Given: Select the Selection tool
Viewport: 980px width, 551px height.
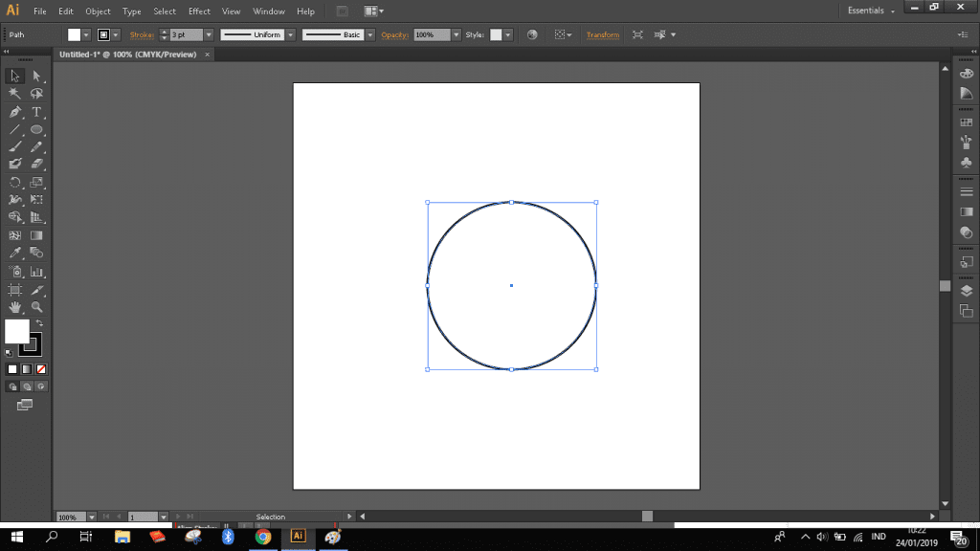Looking at the screenshot, I should pyautogui.click(x=14, y=76).
